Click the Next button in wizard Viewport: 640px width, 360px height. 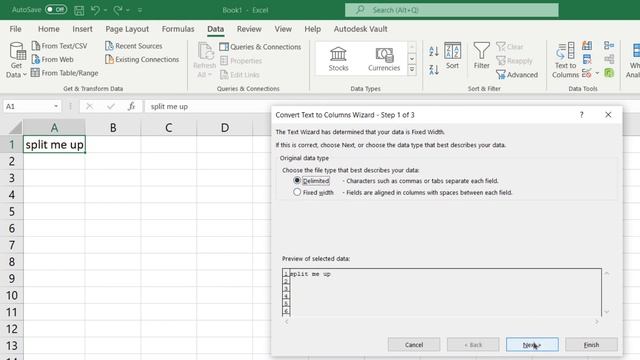pos(532,345)
